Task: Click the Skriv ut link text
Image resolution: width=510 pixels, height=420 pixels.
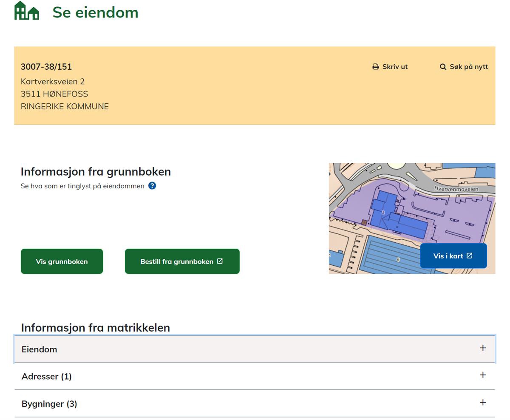Action: tap(395, 67)
